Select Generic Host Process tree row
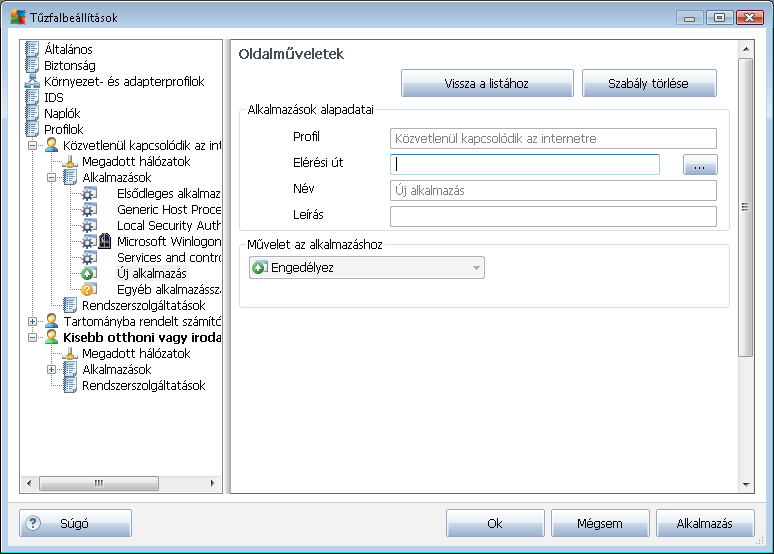Screen dimensions: 774x554 (168, 209)
